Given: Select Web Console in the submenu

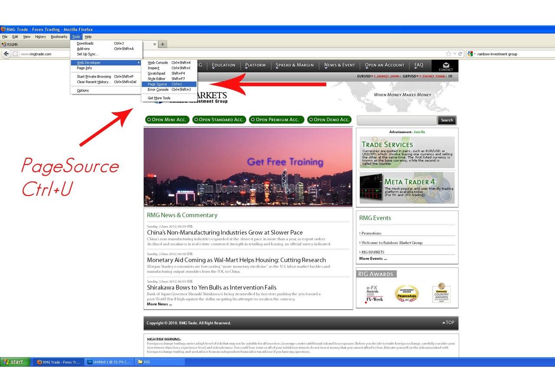Looking at the screenshot, I should coord(169,63).
